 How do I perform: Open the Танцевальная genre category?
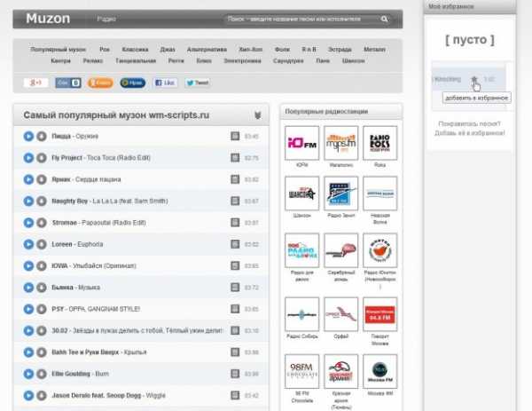(x=137, y=61)
